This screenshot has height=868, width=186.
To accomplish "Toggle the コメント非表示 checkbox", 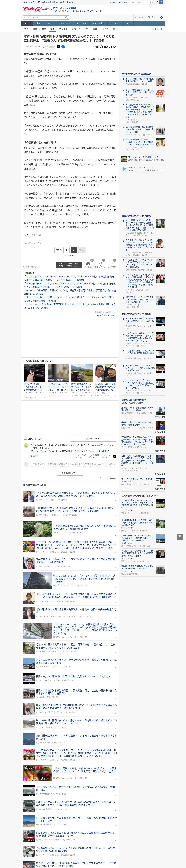I will point(102,478).
